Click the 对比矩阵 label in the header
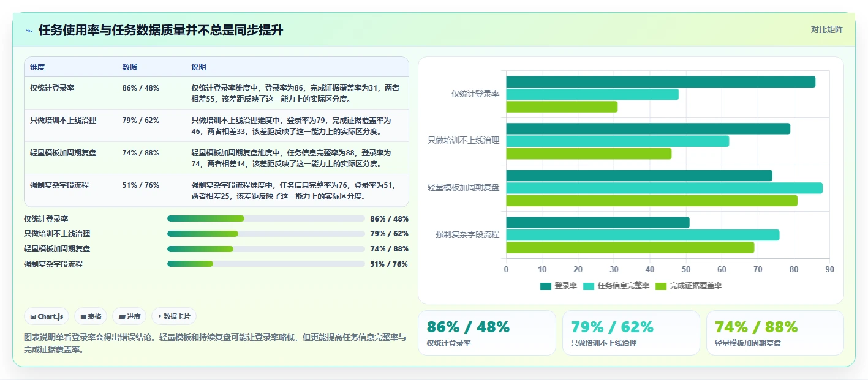 pos(826,29)
